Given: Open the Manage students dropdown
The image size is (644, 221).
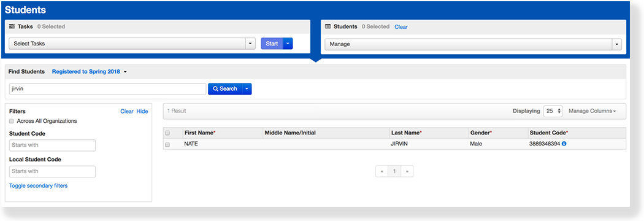Looking at the screenshot, I should pos(473,44).
